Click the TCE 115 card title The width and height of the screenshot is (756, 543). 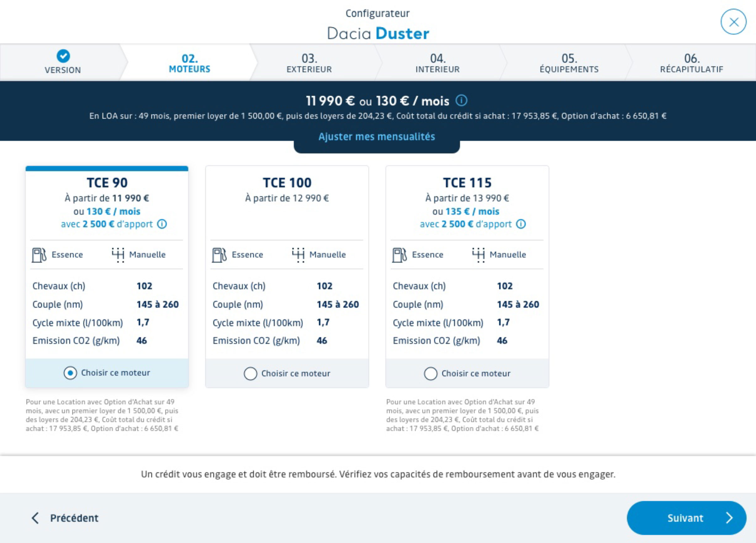pos(467,183)
